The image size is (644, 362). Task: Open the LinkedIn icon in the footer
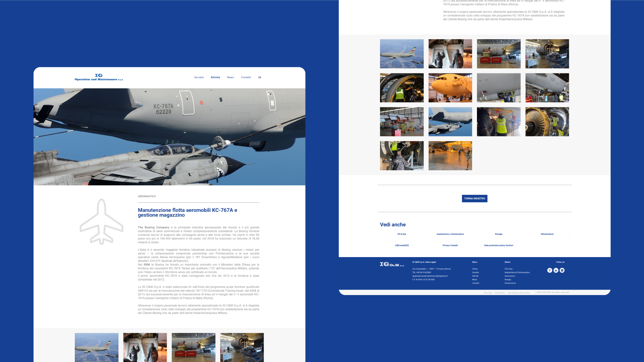[556, 270]
